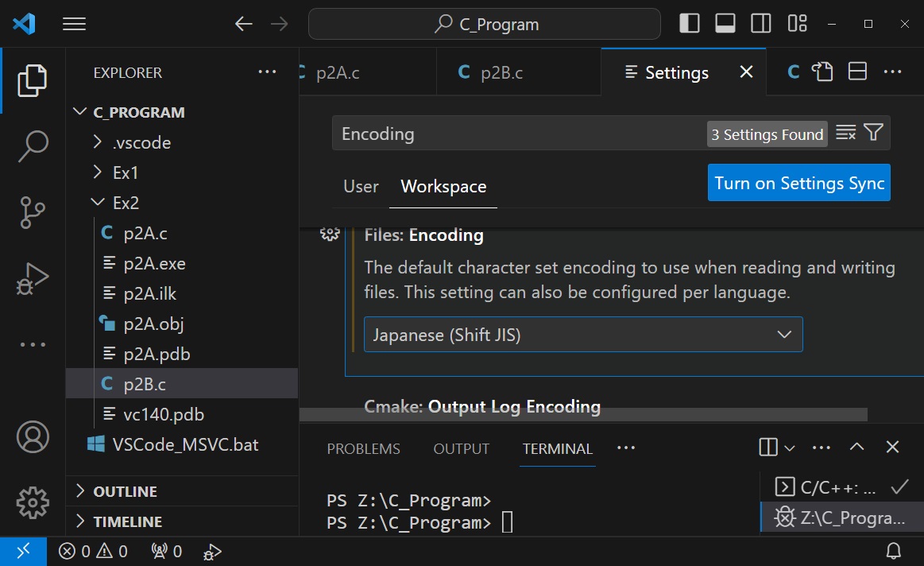Screen dimensions: 924x566
Task: Click forwarded ports indicator showing 0
Action: (x=167, y=552)
